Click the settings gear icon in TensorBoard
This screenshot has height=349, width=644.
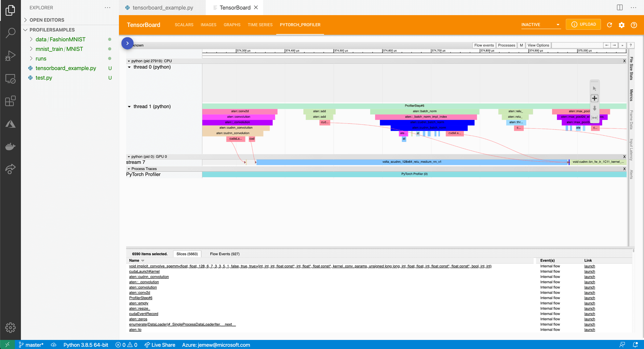click(622, 24)
